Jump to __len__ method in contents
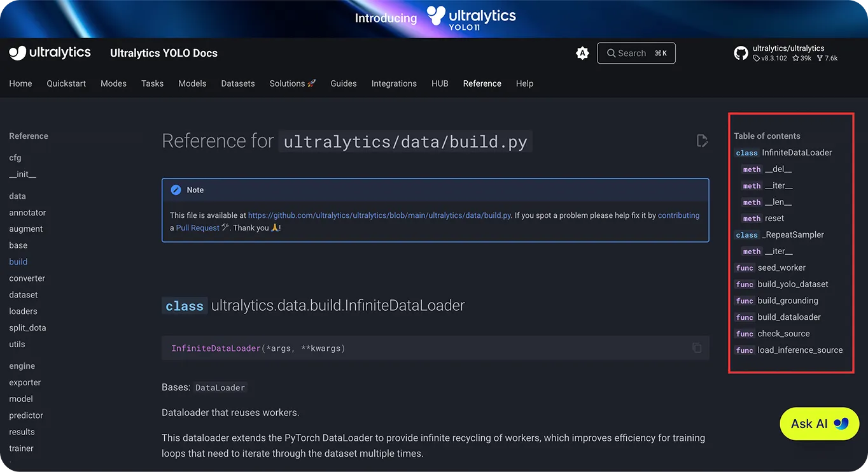 coord(767,203)
